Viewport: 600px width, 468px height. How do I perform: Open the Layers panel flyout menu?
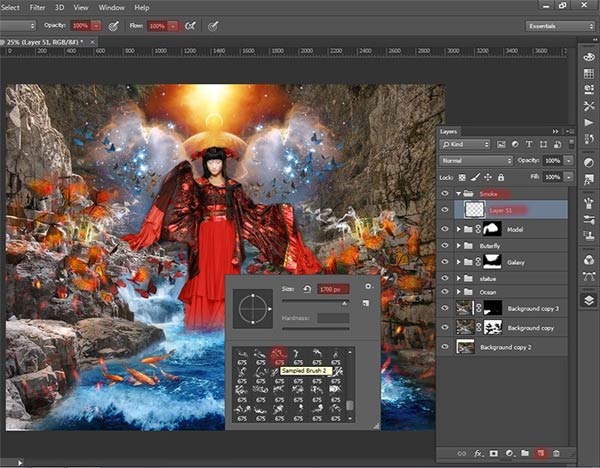[570, 131]
